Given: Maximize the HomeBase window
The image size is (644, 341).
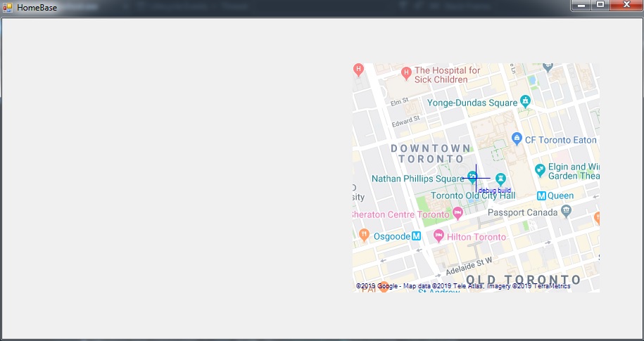Looking at the screenshot, I should coord(600,6).
